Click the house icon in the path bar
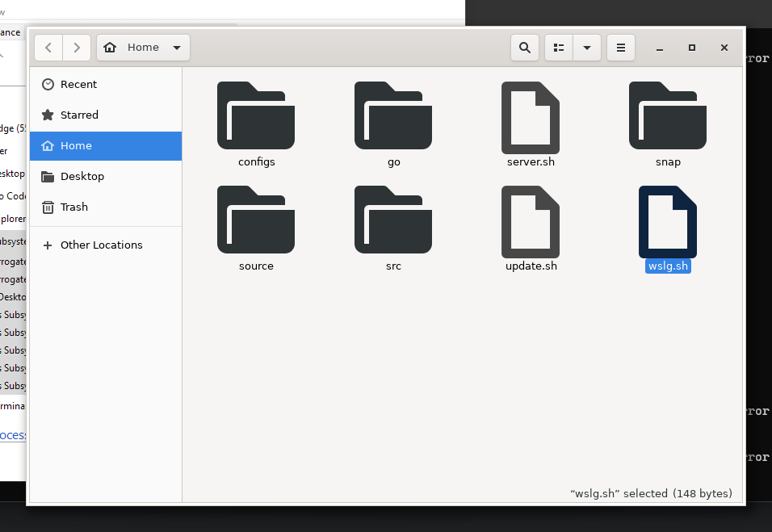Screen dimensions: 772x532 pos(110,48)
